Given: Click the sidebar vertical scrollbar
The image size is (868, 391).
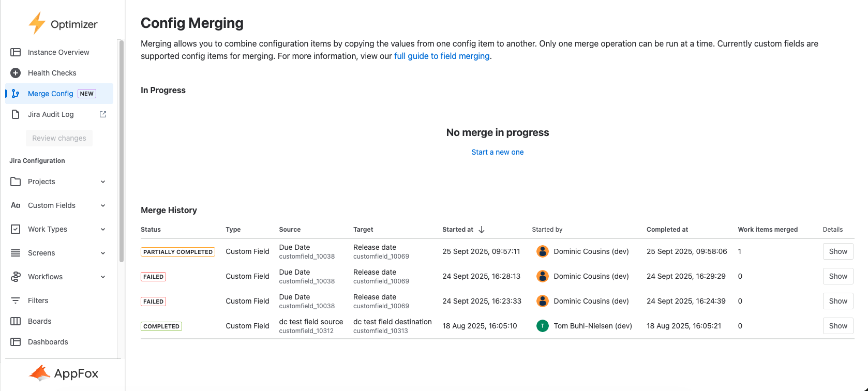Looking at the screenshot, I should (122, 150).
